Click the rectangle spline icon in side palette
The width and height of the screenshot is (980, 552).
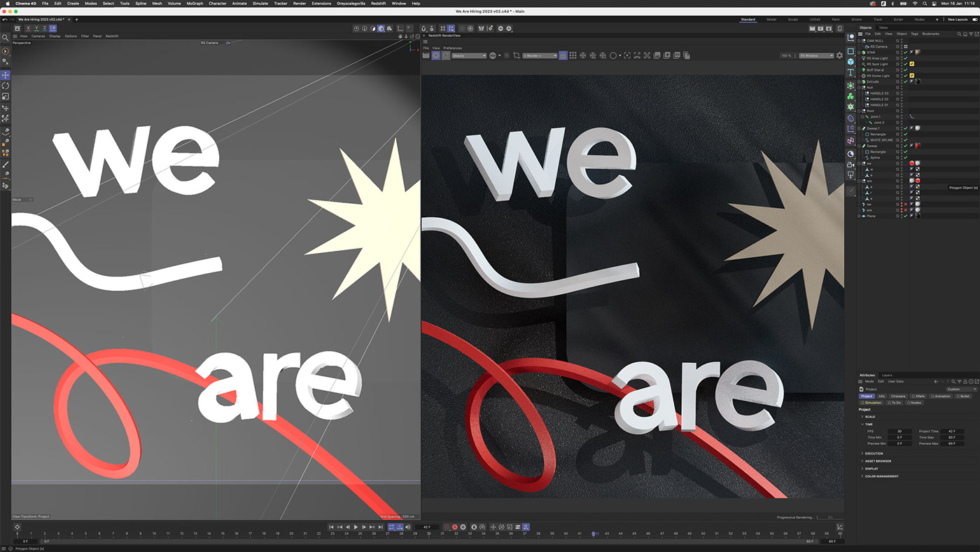tap(850, 51)
